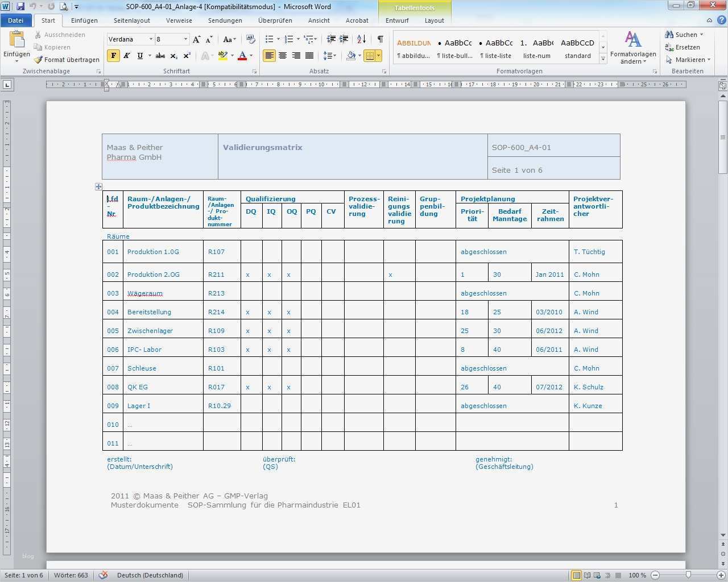Open the change case (Aa) dropdown
Viewport: 728px width, 582px height.
pyautogui.click(x=229, y=39)
